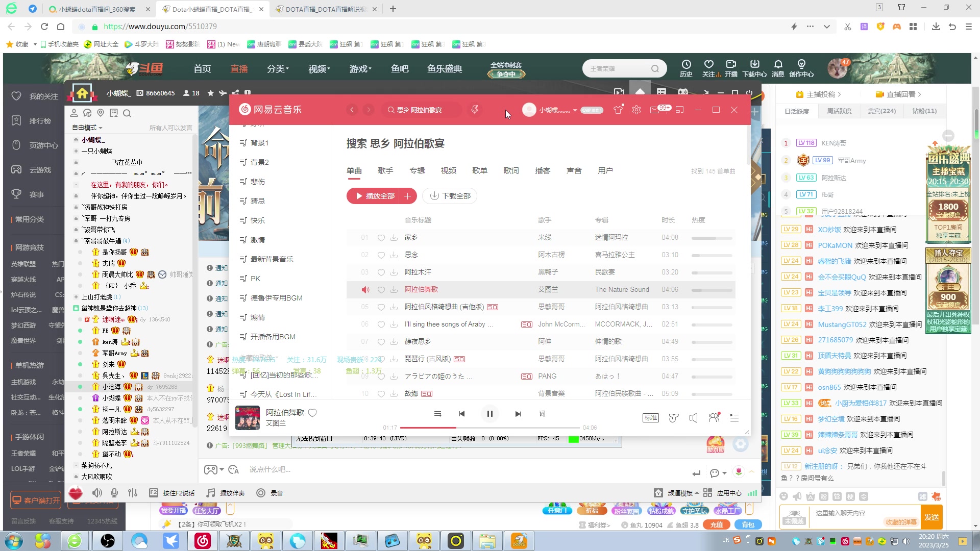
Task: Like the song 阿拉木汗 heart icon
Action: click(x=381, y=272)
